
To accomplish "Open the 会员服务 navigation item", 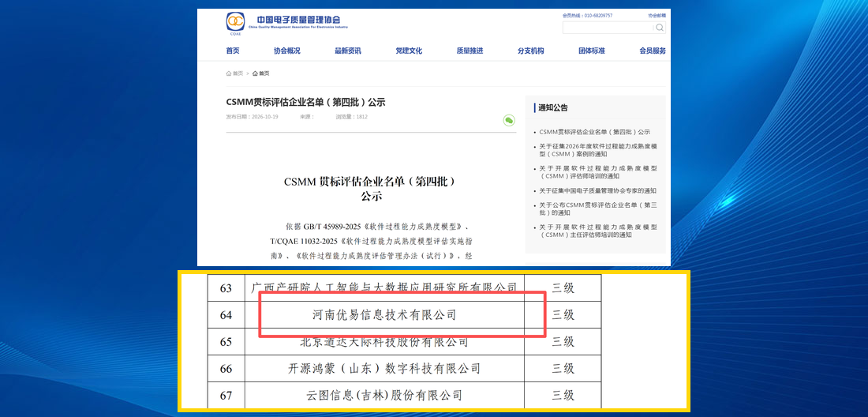I will [653, 51].
